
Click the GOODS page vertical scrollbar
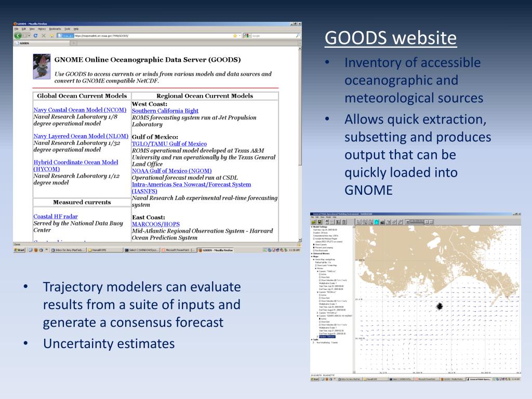(x=300, y=144)
